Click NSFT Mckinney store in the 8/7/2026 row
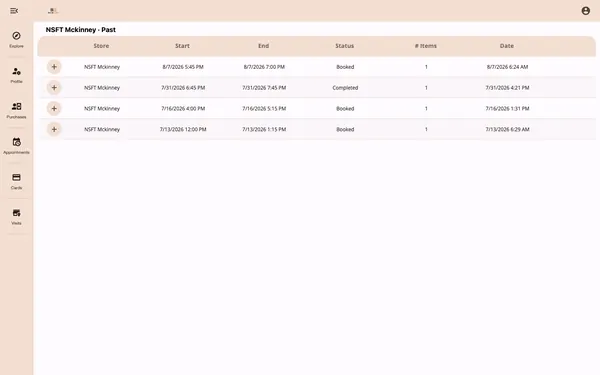 pyautogui.click(x=102, y=67)
